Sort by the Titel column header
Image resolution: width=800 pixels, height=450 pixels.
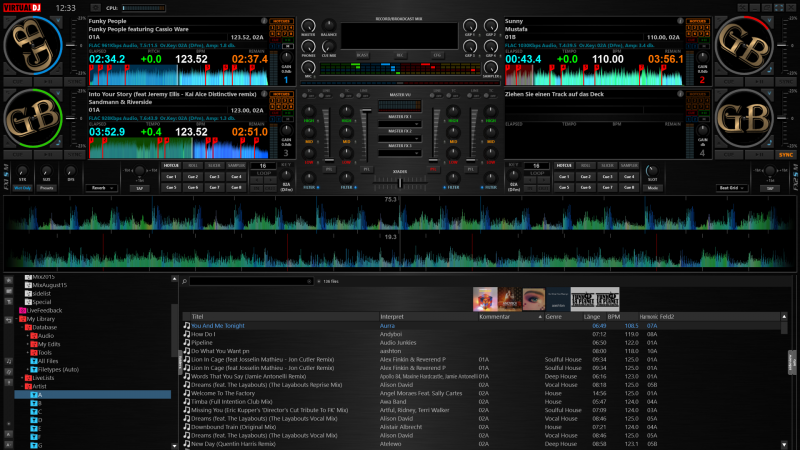tap(197, 316)
